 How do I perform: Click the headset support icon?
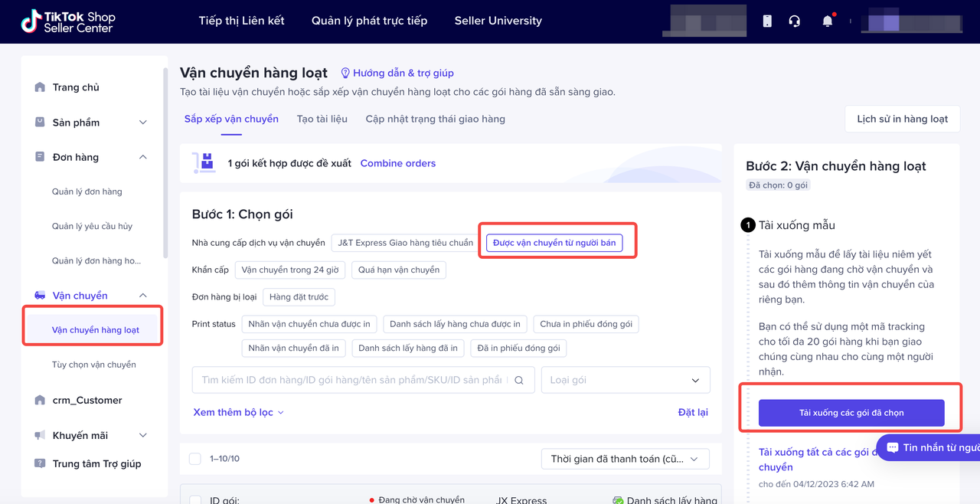795,21
